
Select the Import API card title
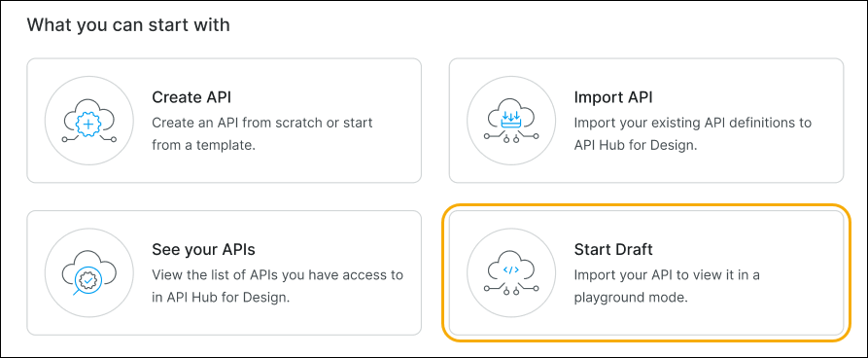click(613, 97)
